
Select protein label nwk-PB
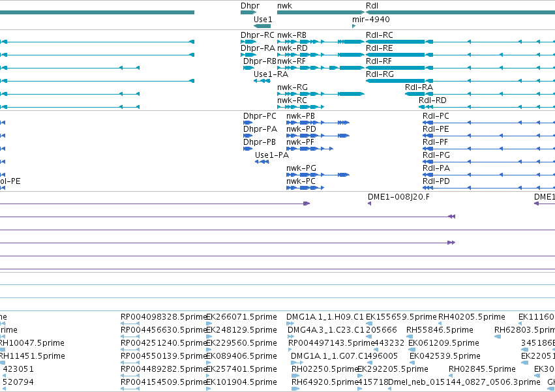tap(301, 116)
